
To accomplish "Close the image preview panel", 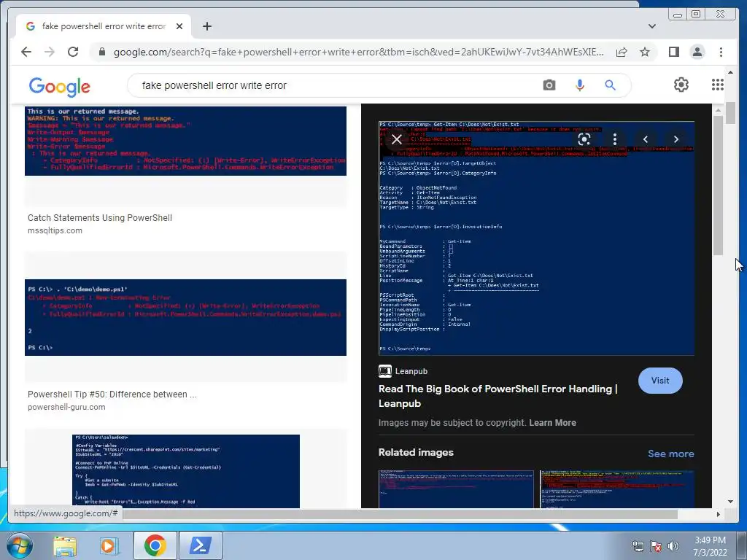I will (396, 139).
